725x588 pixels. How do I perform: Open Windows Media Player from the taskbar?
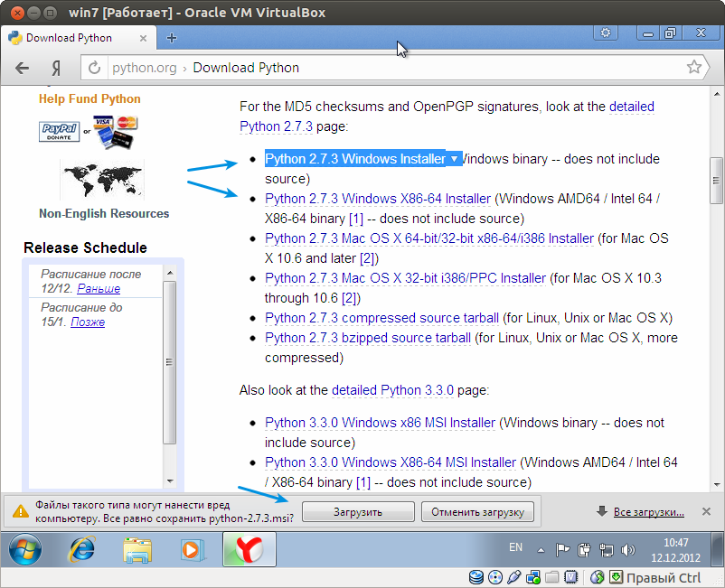click(x=193, y=550)
